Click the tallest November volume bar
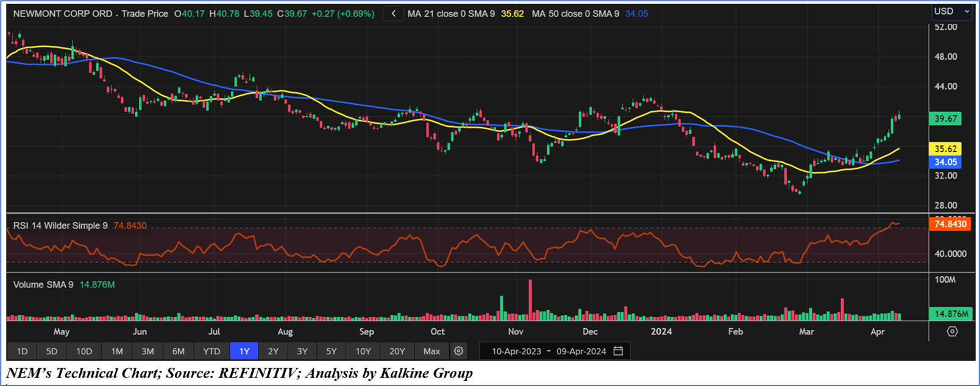The image size is (980, 386). (530, 300)
